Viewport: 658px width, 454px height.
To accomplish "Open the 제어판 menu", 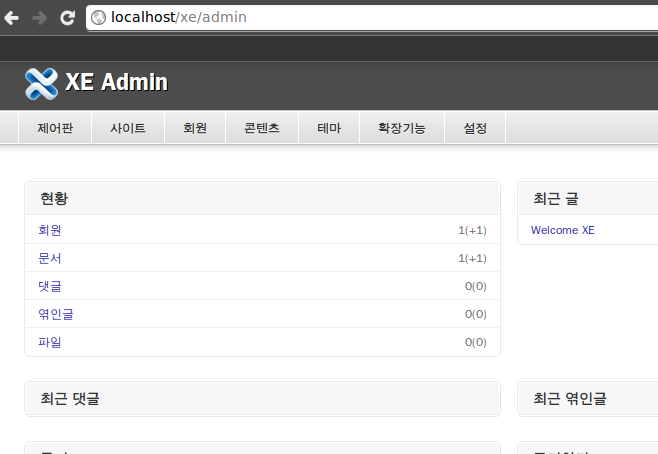I will click(x=55, y=128).
